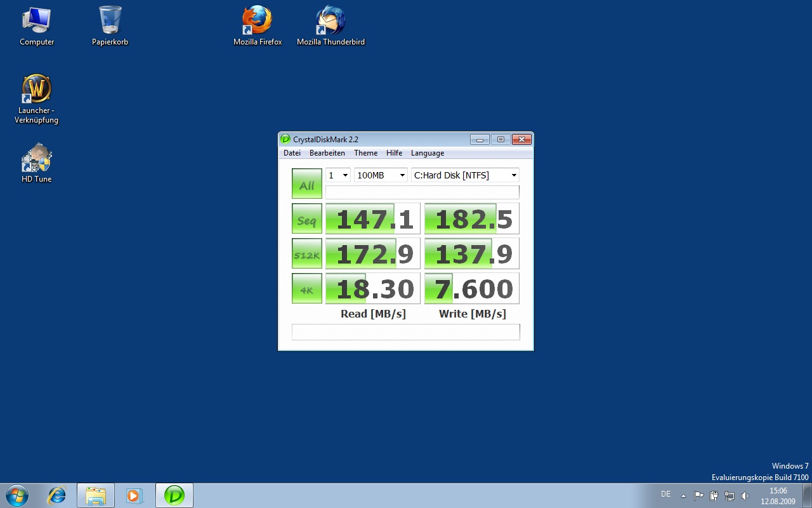This screenshot has width=812, height=508.
Task: Show hidden tray icons arrow
Action: tap(683, 496)
